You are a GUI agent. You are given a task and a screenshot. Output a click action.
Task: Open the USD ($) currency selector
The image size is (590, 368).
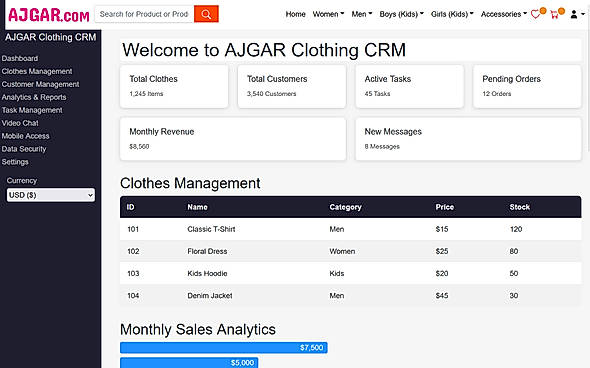[x=51, y=195]
